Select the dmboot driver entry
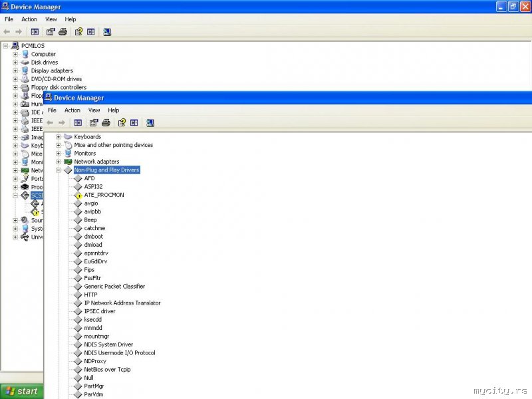This screenshot has width=532, height=399. point(93,237)
